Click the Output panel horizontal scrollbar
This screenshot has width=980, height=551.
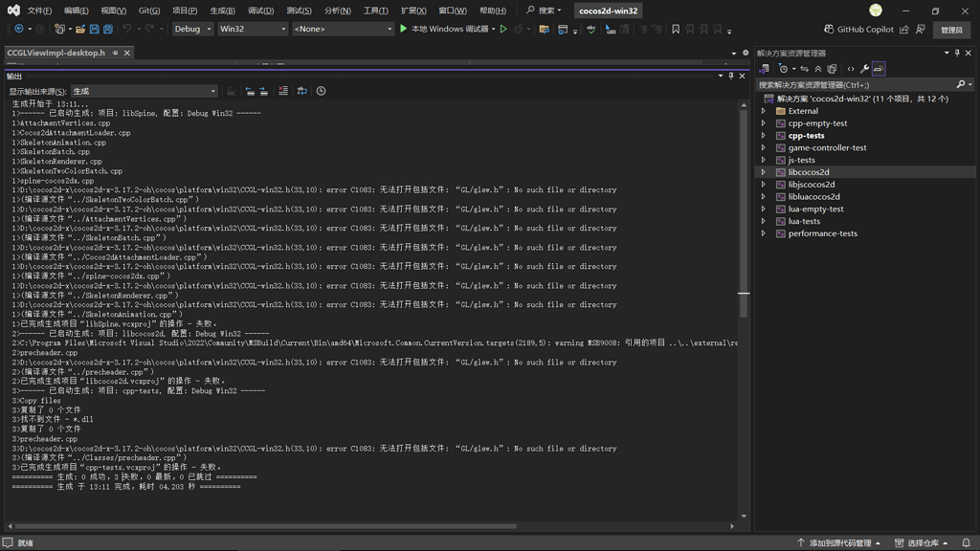(268, 525)
